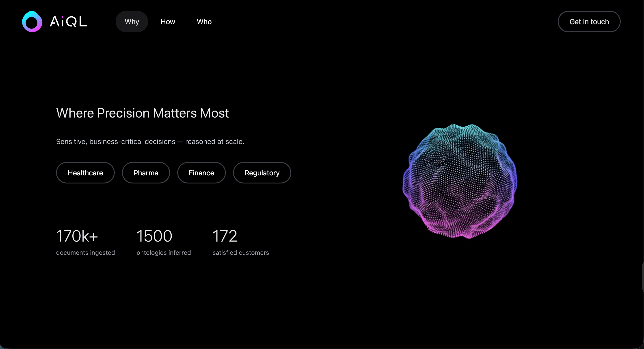Click the ontologies inferred label

(164, 253)
